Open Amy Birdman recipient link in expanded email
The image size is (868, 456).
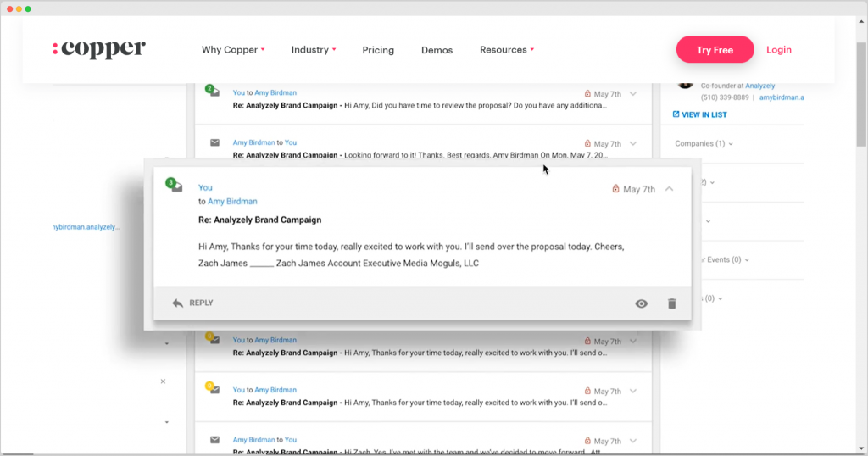(x=232, y=202)
